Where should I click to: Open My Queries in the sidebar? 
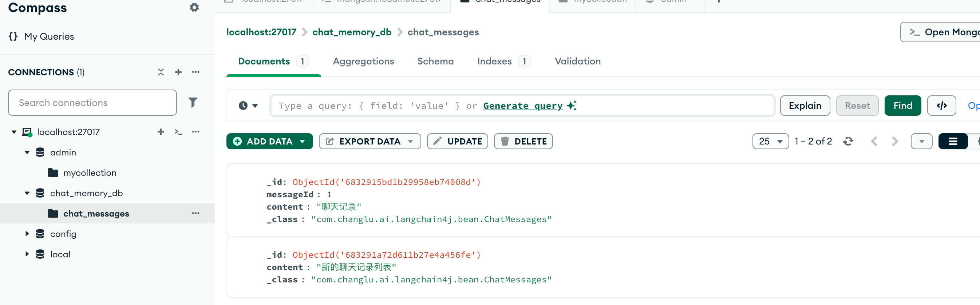point(41,36)
